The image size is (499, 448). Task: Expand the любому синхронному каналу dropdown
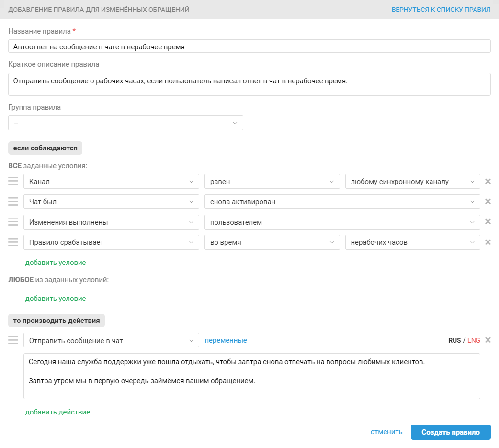click(412, 182)
